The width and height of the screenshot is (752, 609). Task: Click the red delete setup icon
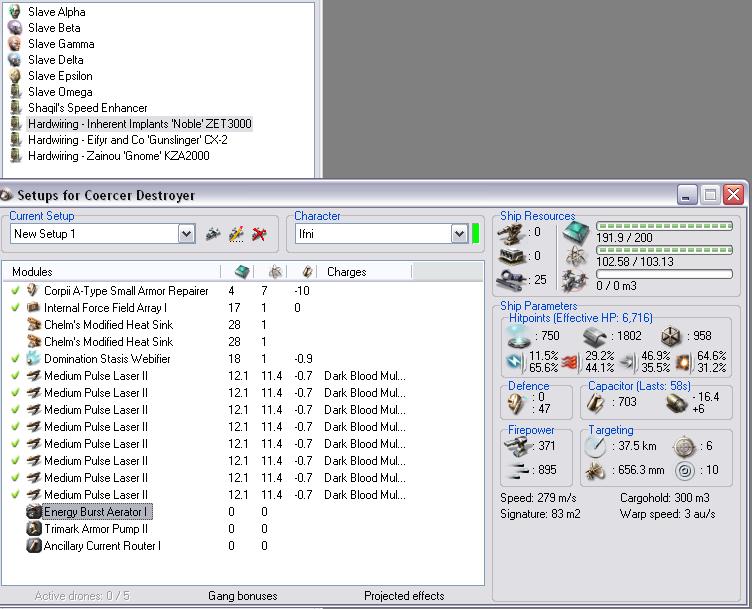tap(259, 234)
